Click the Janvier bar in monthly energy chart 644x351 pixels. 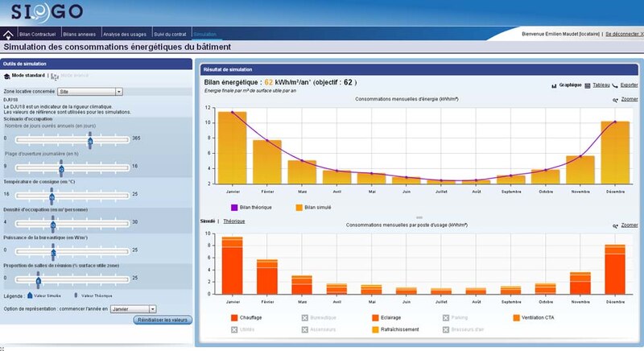coord(233,148)
